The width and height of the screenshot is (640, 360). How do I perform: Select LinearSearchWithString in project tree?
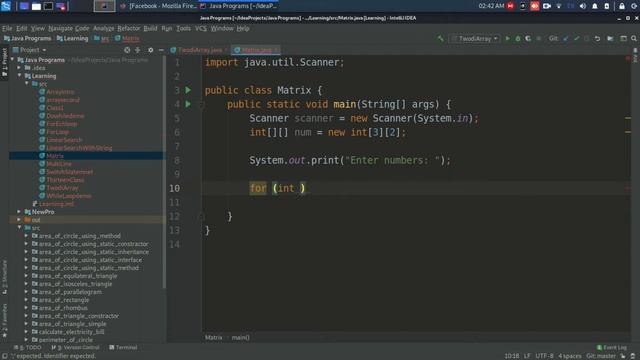tap(79, 148)
